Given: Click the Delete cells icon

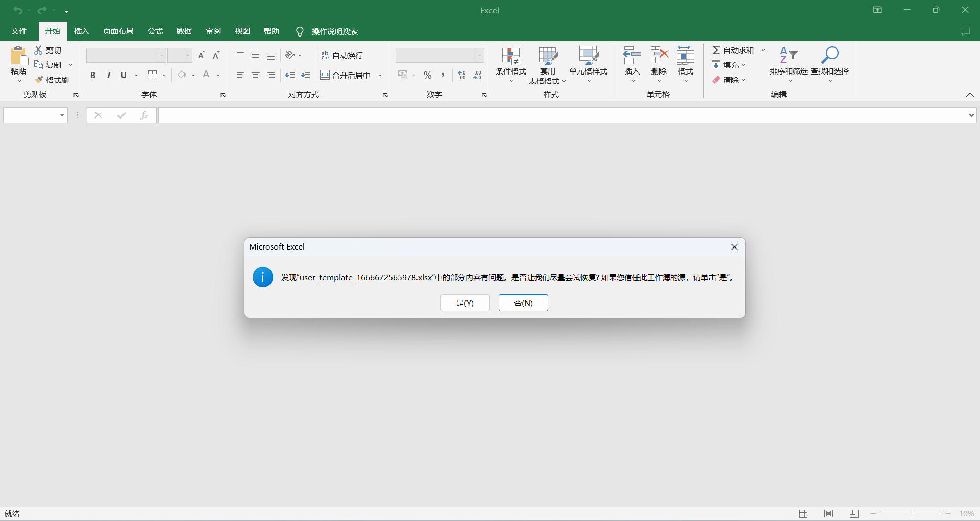Looking at the screenshot, I should [659, 55].
